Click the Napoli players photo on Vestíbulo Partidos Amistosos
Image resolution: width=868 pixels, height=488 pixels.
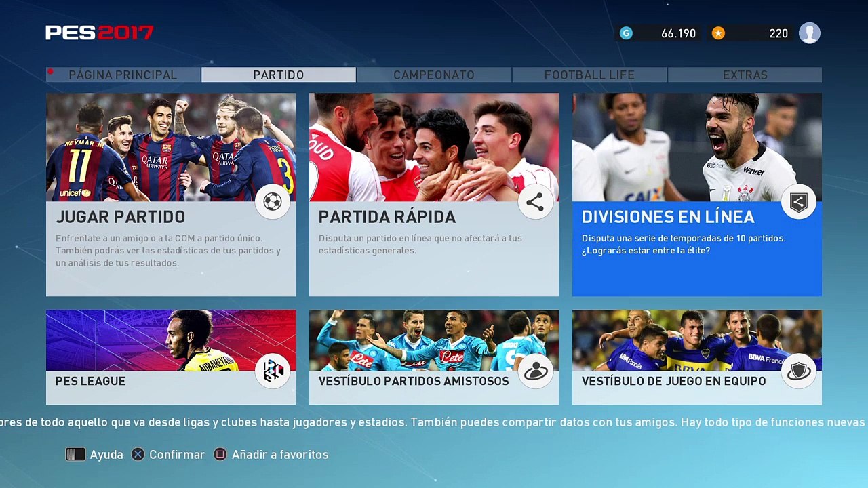434,340
